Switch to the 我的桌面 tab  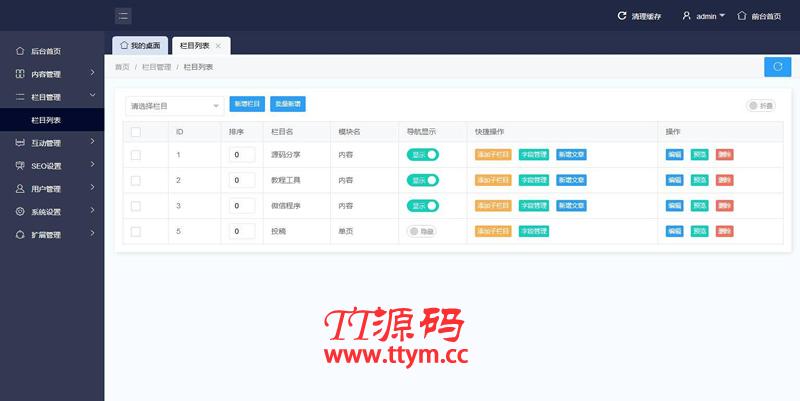[x=140, y=46]
